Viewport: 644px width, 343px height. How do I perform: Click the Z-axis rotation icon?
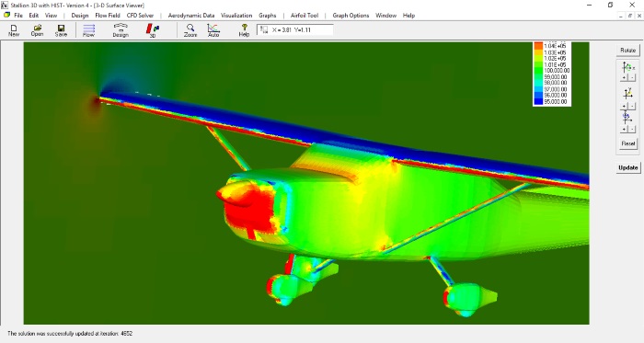coord(627,118)
